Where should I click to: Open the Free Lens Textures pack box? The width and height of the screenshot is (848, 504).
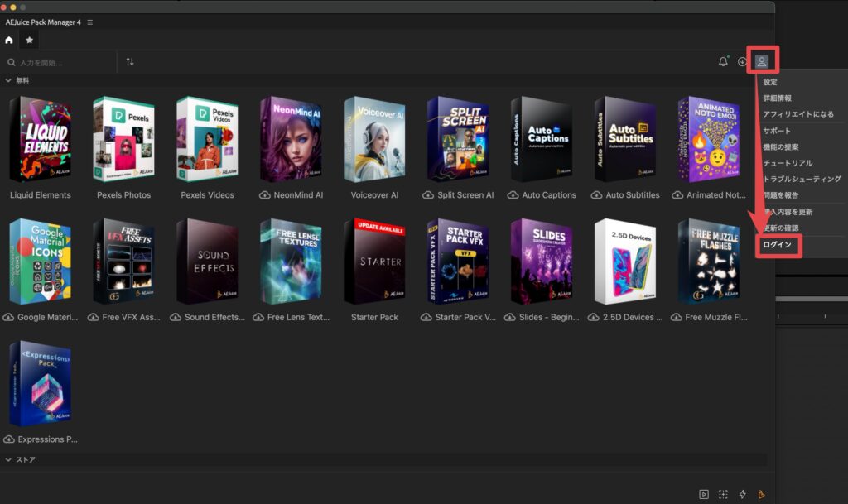click(291, 262)
